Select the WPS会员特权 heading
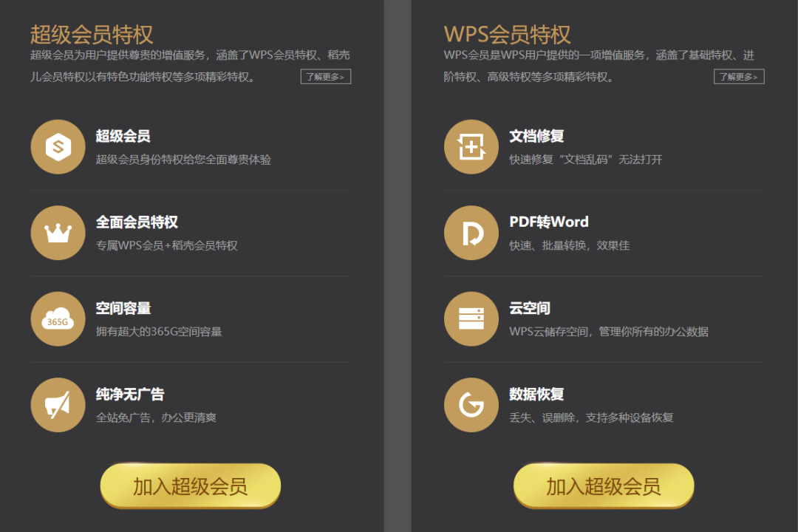798x532 pixels. pyautogui.click(x=507, y=35)
